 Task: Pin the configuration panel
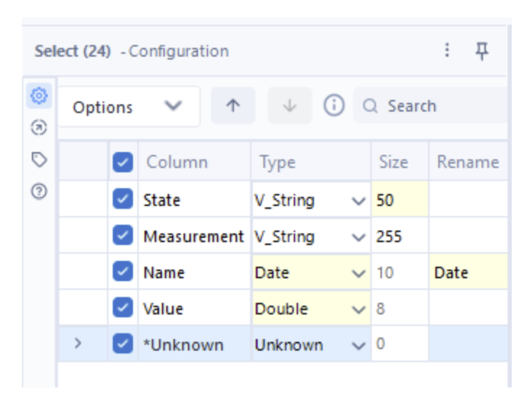[482, 51]
